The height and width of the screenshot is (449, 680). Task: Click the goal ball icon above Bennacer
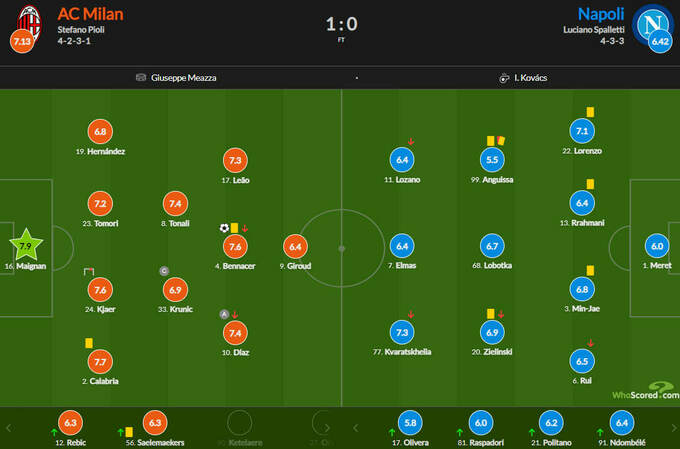pyautogui.click(x=224, y=227)
